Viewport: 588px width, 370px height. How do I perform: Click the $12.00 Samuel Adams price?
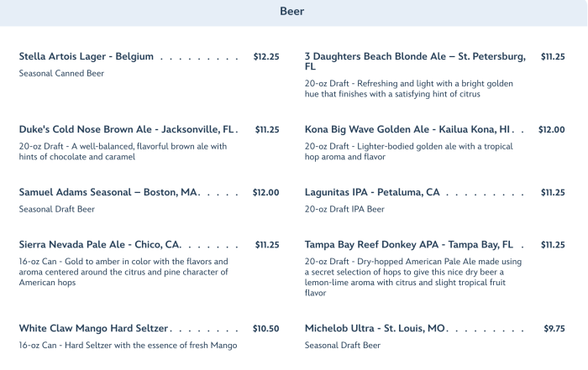(265, 192)
